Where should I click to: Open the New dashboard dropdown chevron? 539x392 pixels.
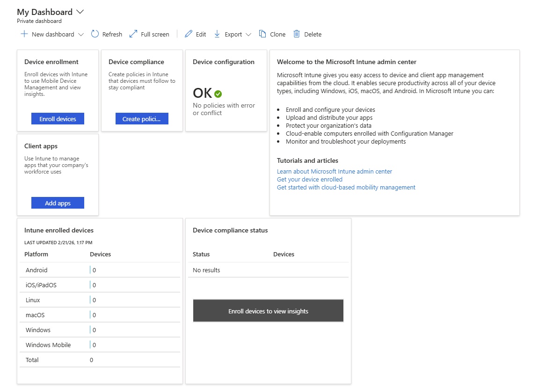(x=81, y=35)
